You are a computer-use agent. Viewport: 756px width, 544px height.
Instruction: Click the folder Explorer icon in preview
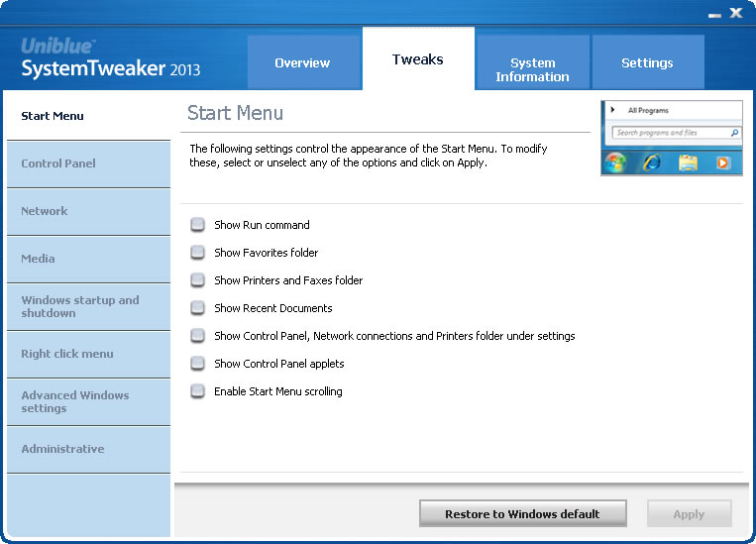tap(688, 163)
